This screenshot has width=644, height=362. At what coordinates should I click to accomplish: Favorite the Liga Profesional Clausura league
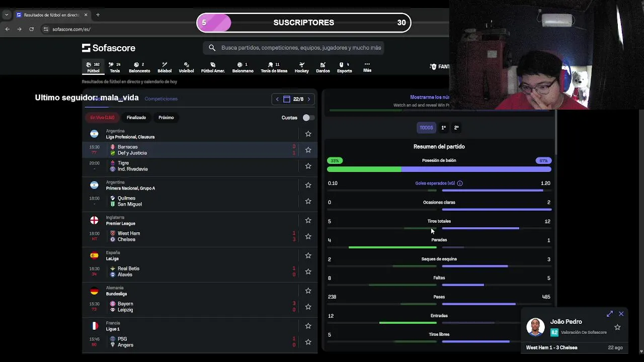click(308, 134)
